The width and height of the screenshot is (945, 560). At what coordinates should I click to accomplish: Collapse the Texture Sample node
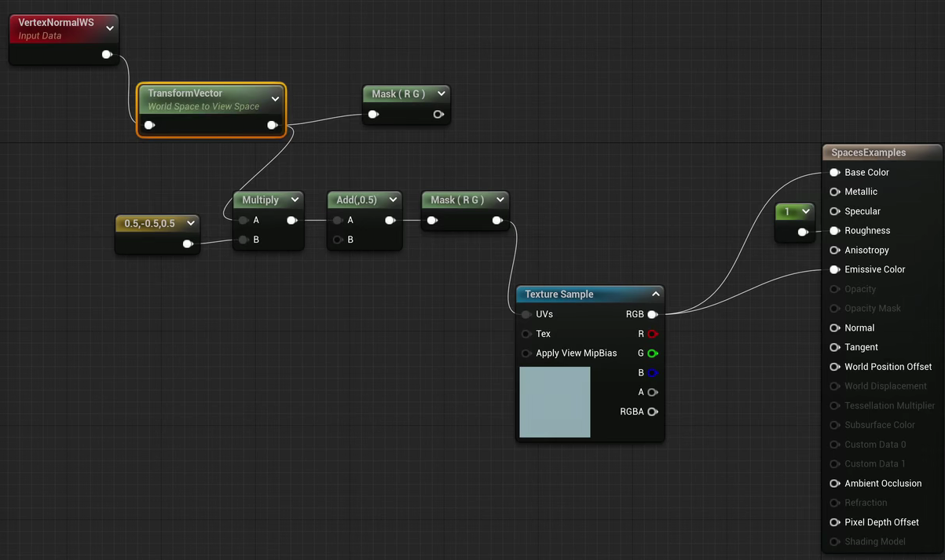pos(655,294)
